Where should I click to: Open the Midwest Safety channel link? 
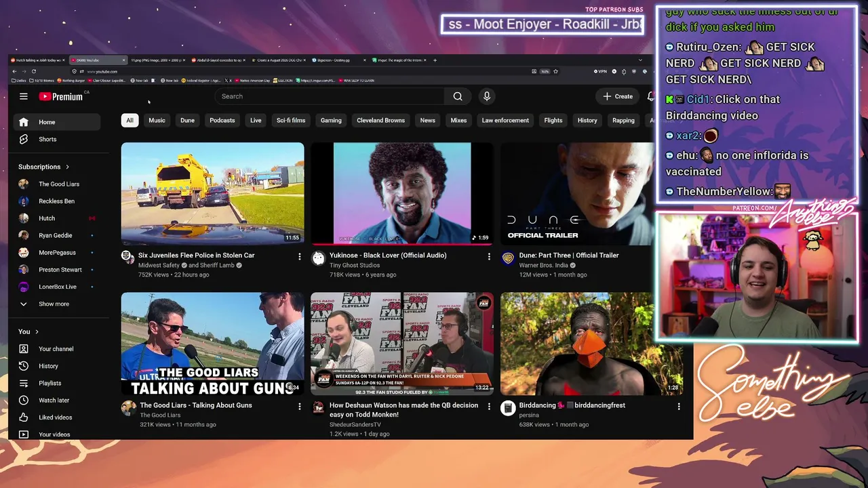click(x=159, y=266)
